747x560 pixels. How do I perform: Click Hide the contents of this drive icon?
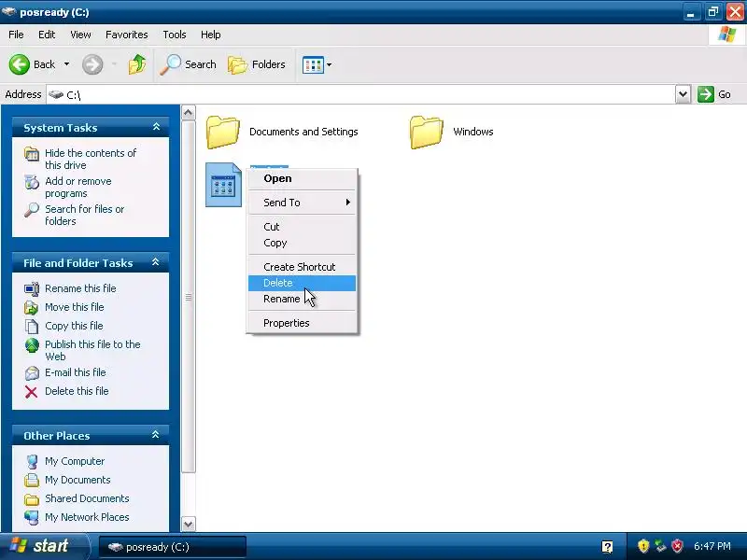coord(32,154)
